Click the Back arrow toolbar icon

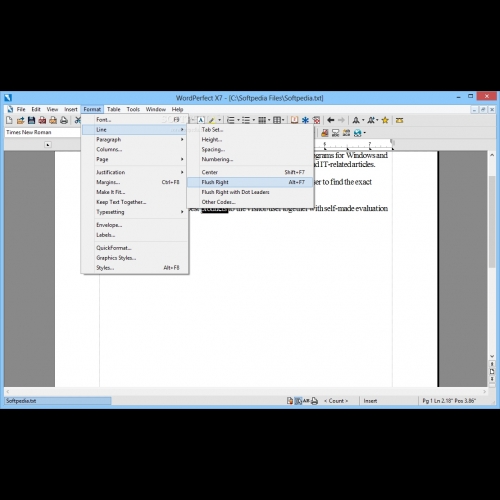click(331, 120)
